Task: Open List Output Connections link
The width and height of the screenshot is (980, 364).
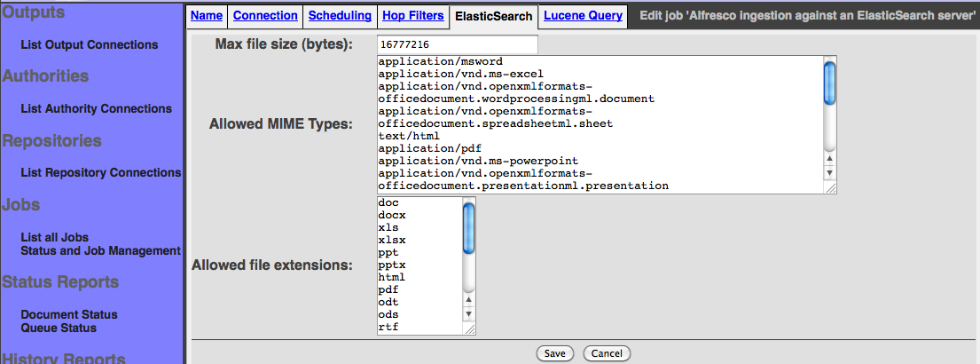Action: (x=90, y=44)
